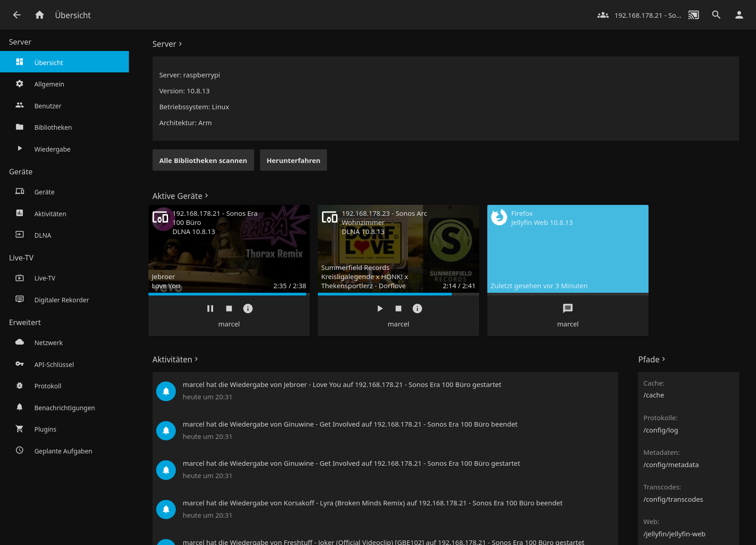Click the DLNA sidebar icon
756x545 pixels.
tap(20, 234)
